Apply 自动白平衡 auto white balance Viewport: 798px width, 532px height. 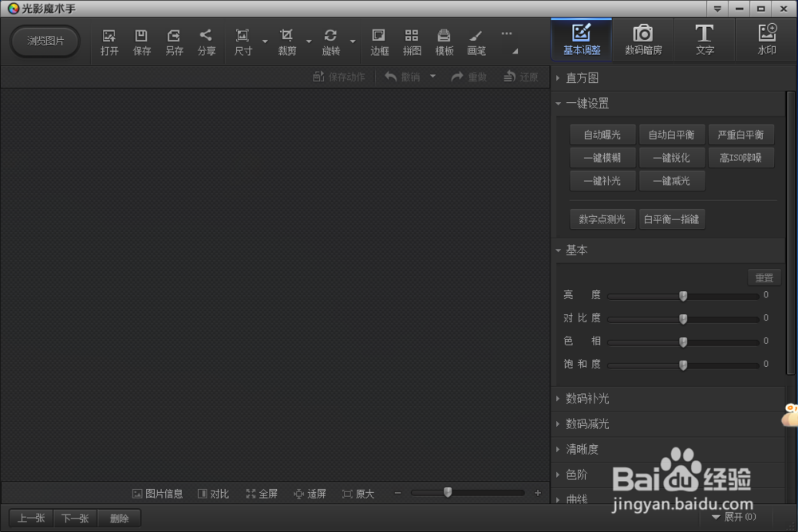pyautogui.click(x=672, y=135)
